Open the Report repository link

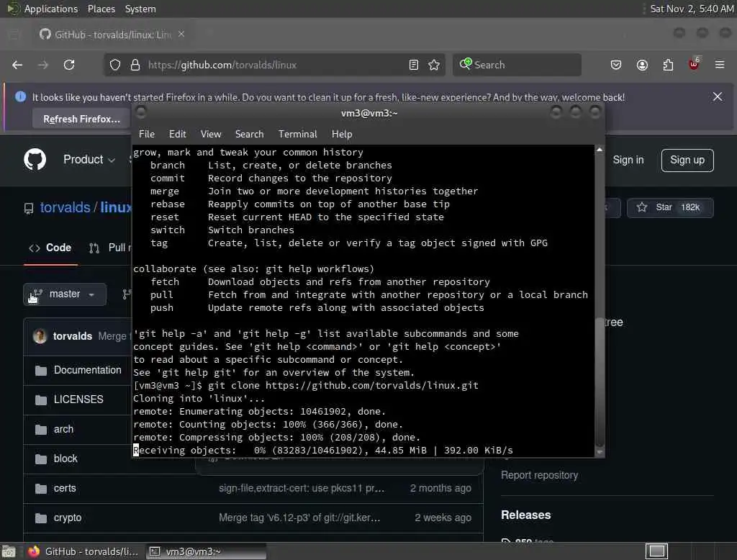539,475
